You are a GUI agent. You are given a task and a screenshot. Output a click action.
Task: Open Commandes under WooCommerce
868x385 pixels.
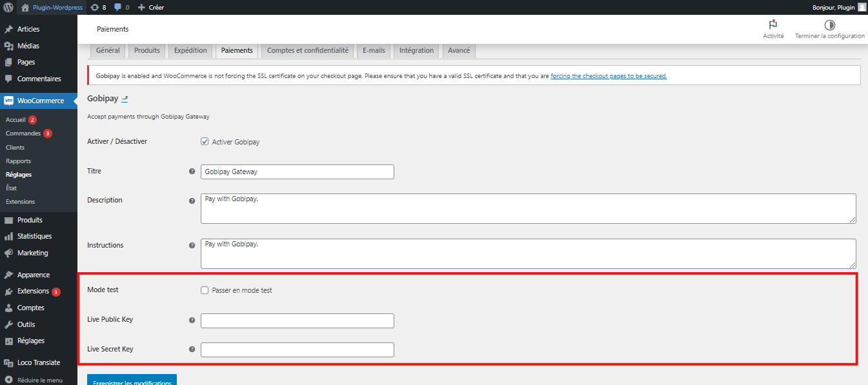click(23, 133)
